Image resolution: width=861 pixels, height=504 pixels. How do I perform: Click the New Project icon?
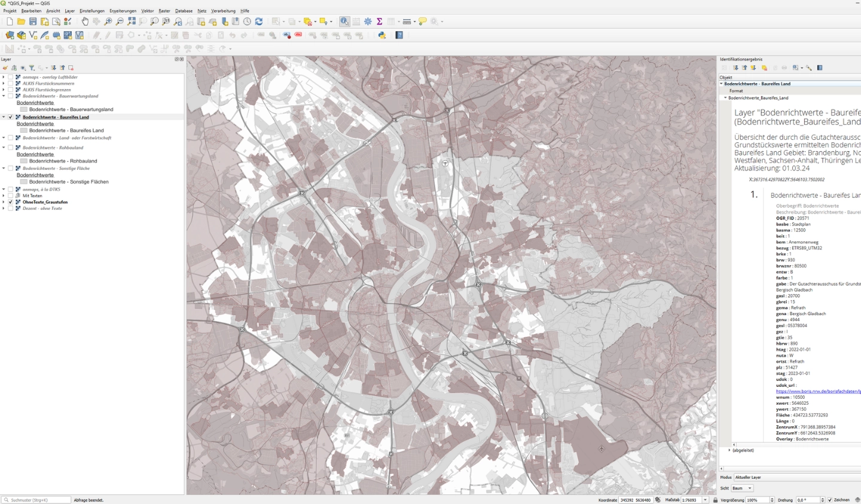pos(9,22)
